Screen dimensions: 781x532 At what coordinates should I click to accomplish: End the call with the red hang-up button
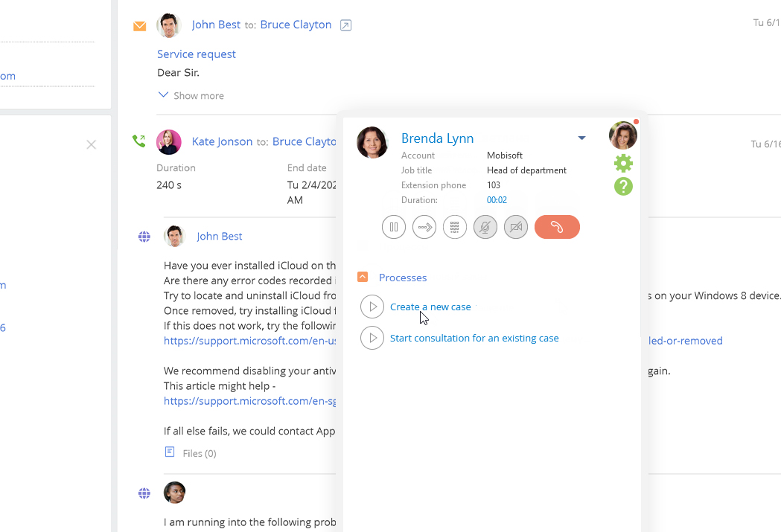click(557, 227)
